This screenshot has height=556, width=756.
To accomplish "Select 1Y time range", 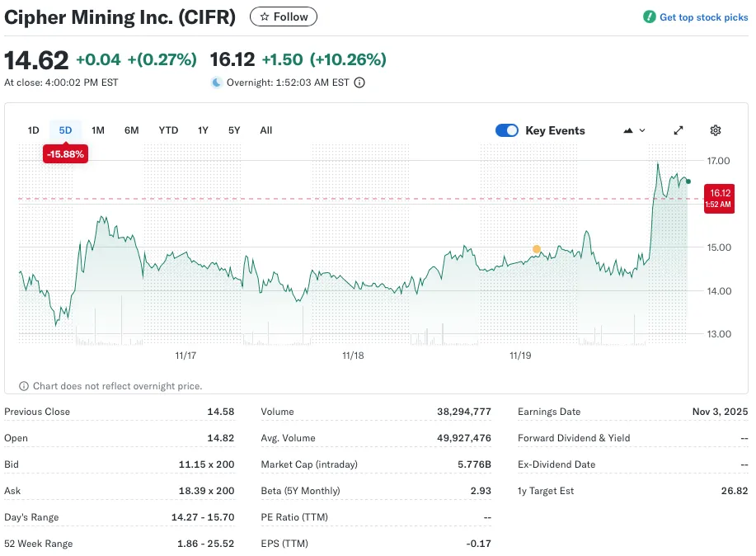I will [203, 130].
